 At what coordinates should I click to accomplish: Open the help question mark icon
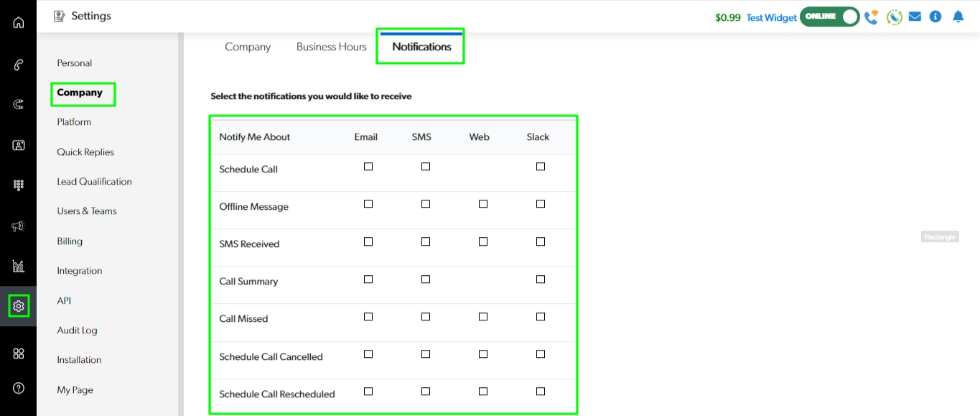19,388
